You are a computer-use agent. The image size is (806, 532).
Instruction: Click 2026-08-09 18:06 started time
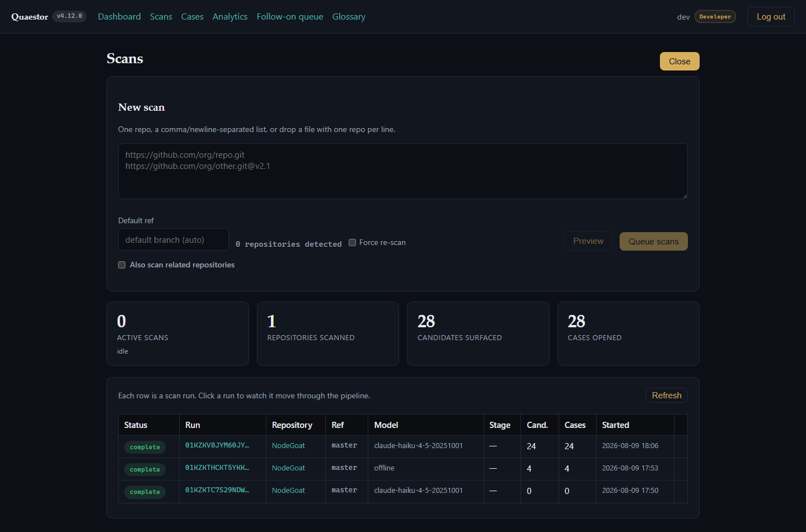coord(630,446)
